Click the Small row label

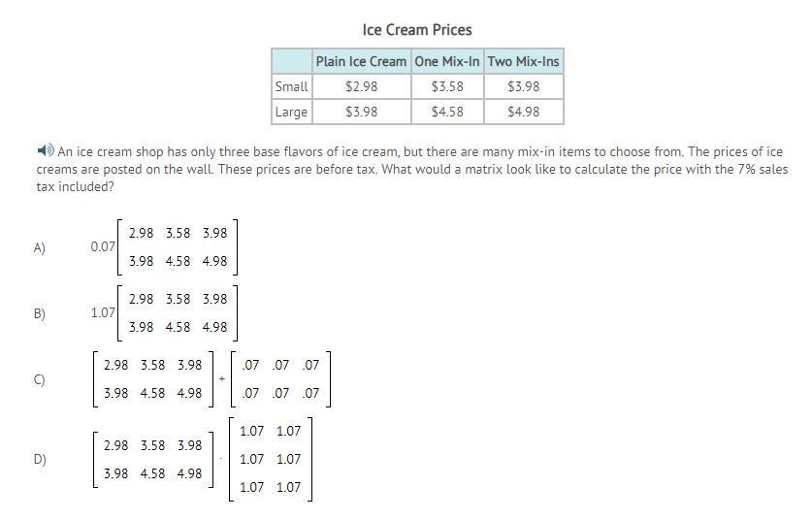pos(292,86)
